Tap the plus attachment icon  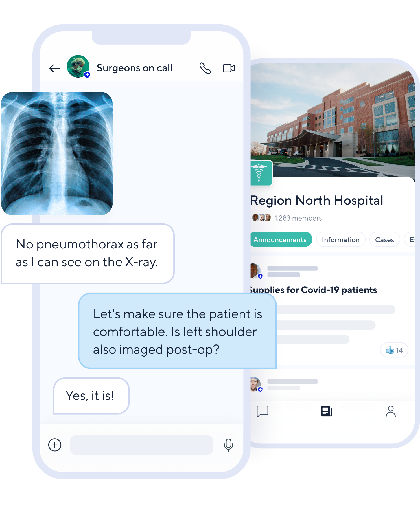(55, 445)
